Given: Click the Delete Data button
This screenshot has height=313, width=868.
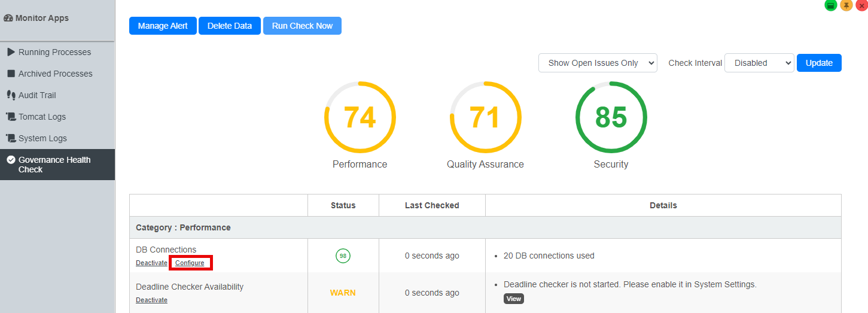Looking at the screenshot, I should 230,26.
